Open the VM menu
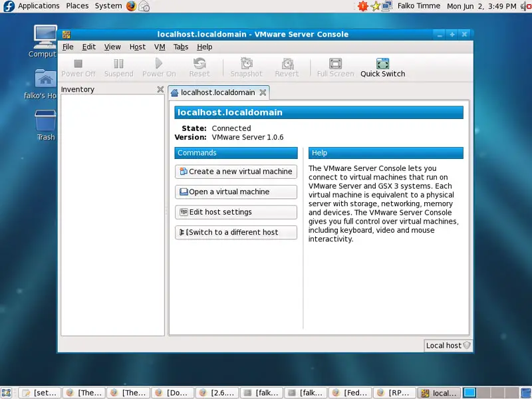 coord(160,47)
